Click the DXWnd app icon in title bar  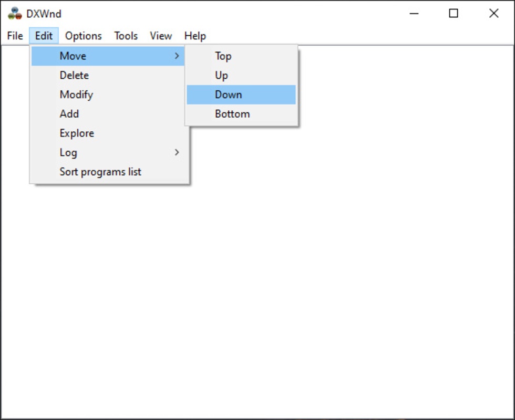15,14
